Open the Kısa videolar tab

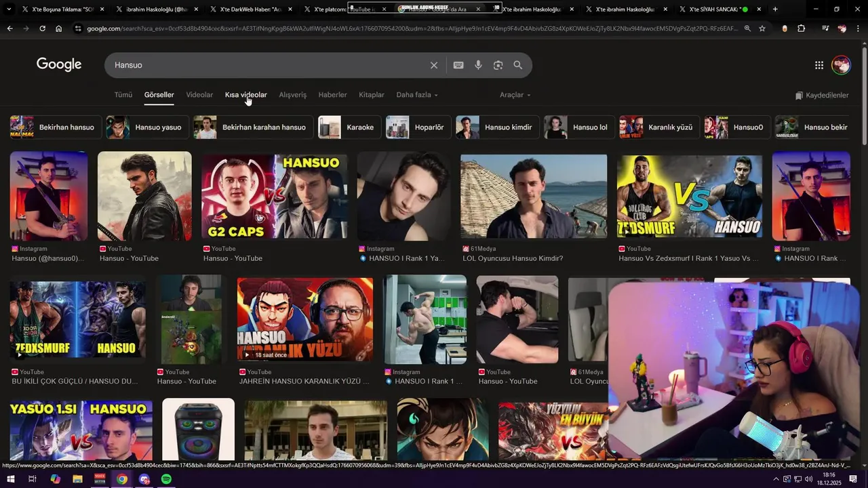click(x=246, y=95)
